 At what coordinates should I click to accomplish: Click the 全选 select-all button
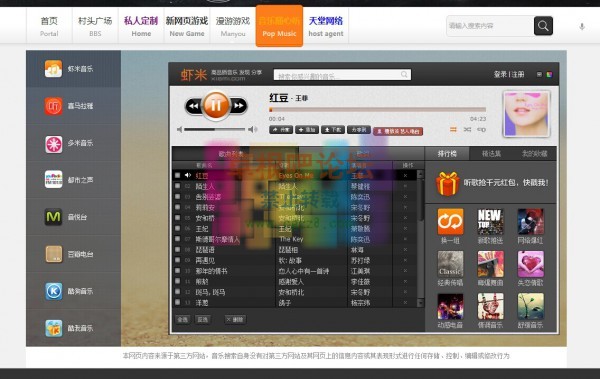pos(183,319)
